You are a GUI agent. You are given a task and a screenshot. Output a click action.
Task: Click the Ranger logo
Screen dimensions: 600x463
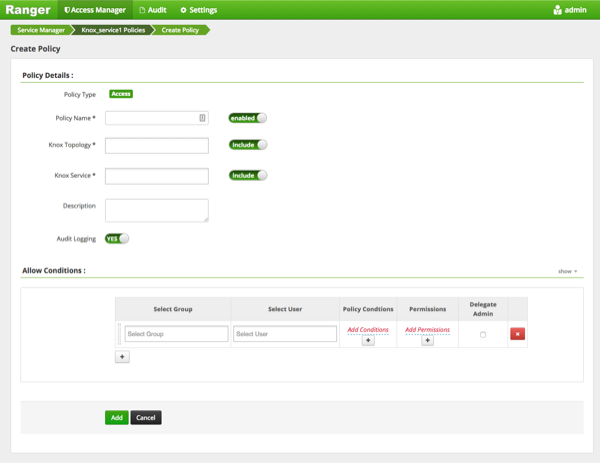(28, 10)
